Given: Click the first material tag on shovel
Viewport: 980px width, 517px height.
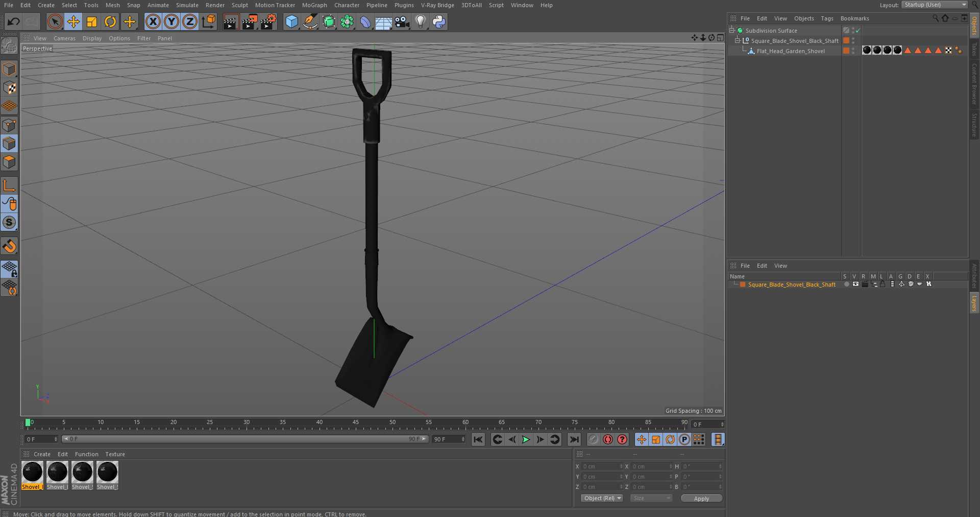Looking at the screenshot, I should tap(867, 50).
